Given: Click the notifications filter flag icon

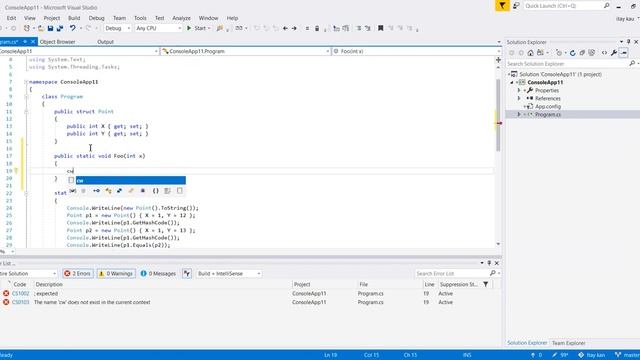Looking at the screenshot, I should [502, 6].
